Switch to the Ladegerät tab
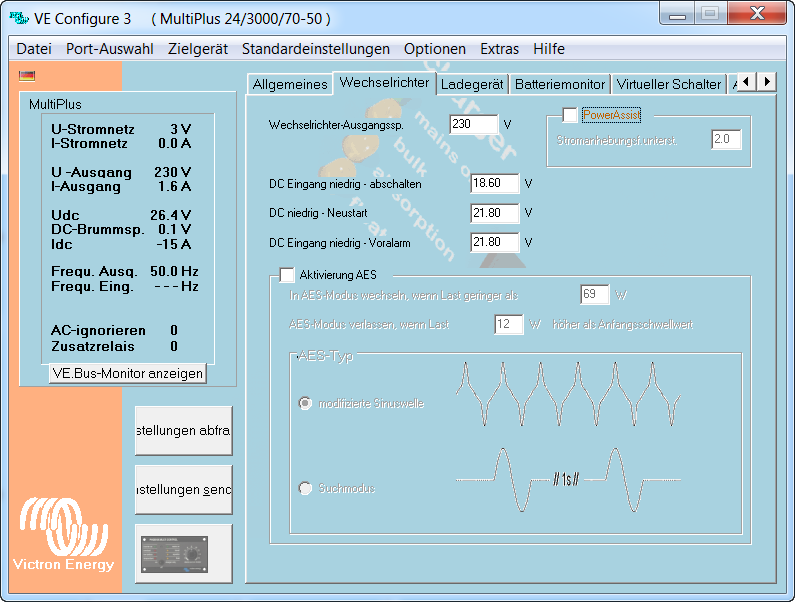The width and height of the screenshot is (795, 602). pos(472,84)
